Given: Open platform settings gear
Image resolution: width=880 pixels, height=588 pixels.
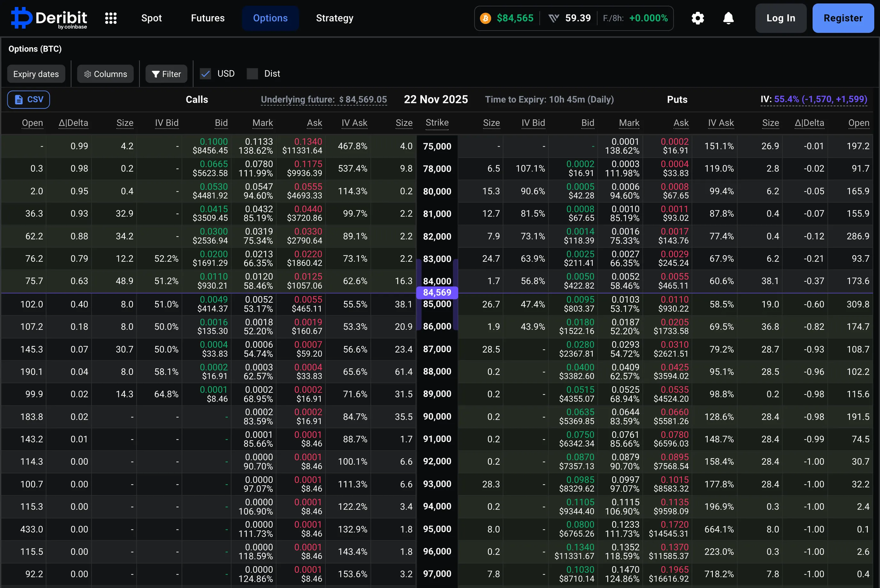Looking at the screenshot, I should 697,18.
